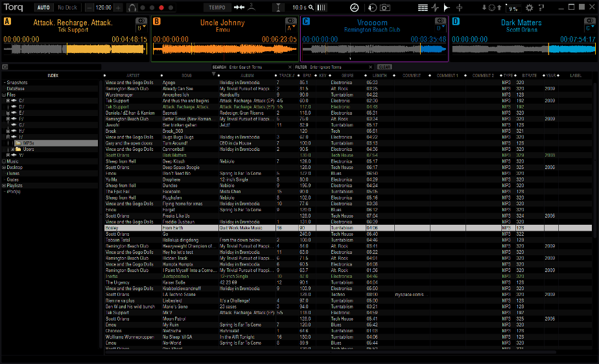Expand the C:/ drive tree node
The width and height of the screenshot is (599, 364).
pyautogui.click(x=8, y=100)
